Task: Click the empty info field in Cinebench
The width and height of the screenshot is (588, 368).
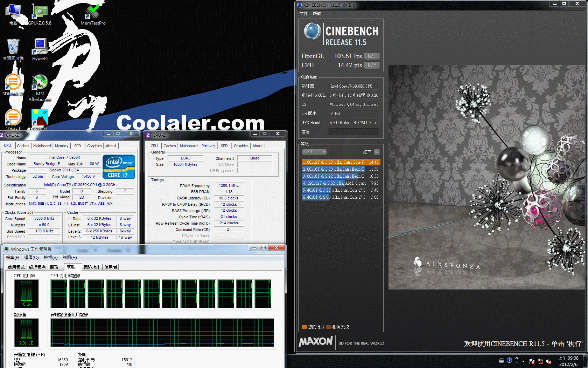Action: [x=353, y=132]
